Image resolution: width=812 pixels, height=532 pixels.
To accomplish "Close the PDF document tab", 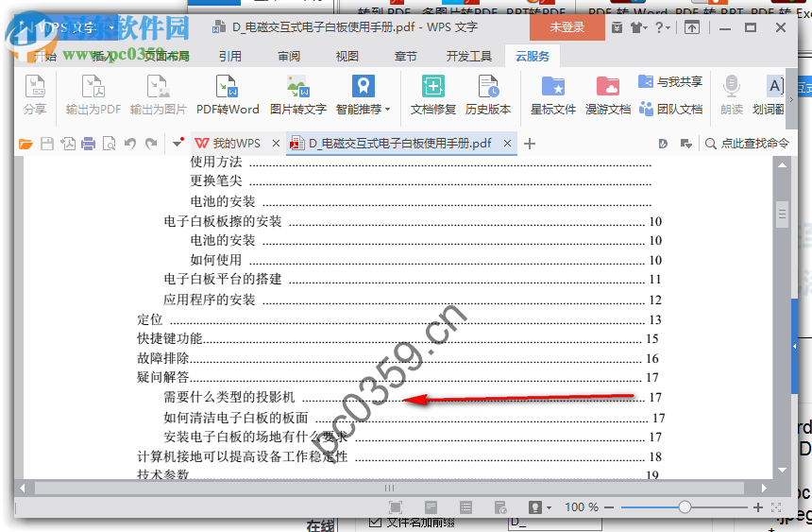I will pos(508,144).
